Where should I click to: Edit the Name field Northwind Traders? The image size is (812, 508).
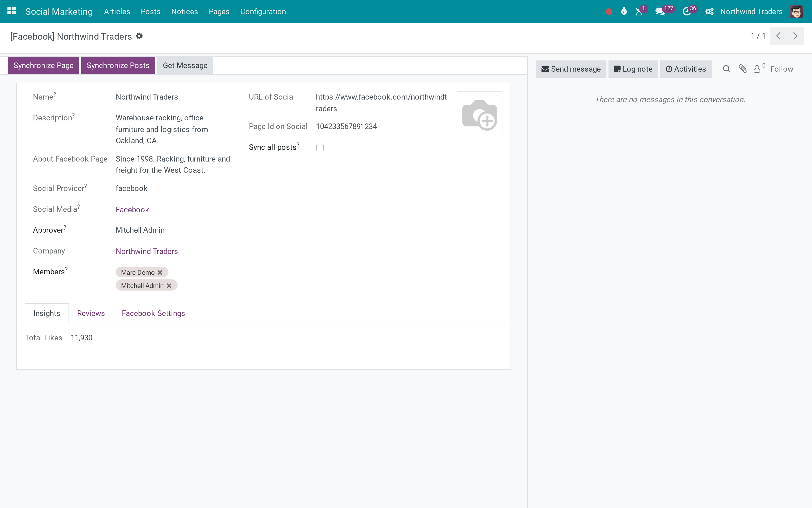point(147,97)
